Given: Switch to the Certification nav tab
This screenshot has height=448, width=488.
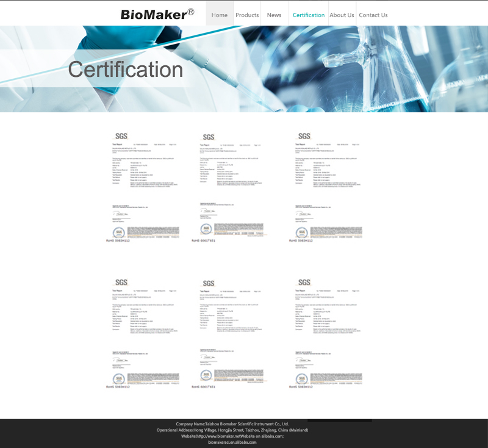Looking at the screenshot, I should pos(308,15).
